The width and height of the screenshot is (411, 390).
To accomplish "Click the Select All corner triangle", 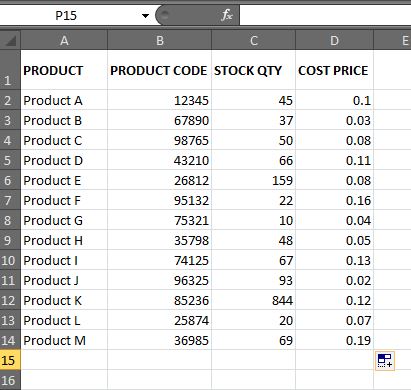I will click(x=10, y=40).
